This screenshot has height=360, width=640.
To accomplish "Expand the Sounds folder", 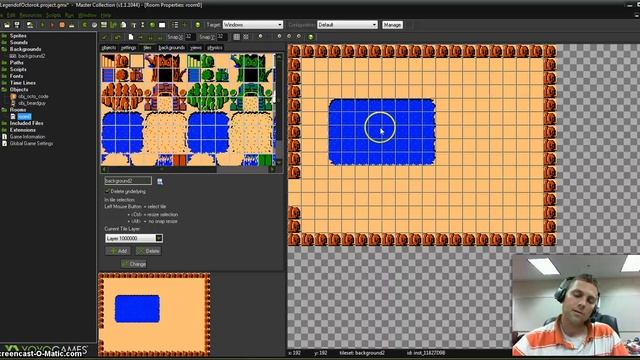I will 4,42.
